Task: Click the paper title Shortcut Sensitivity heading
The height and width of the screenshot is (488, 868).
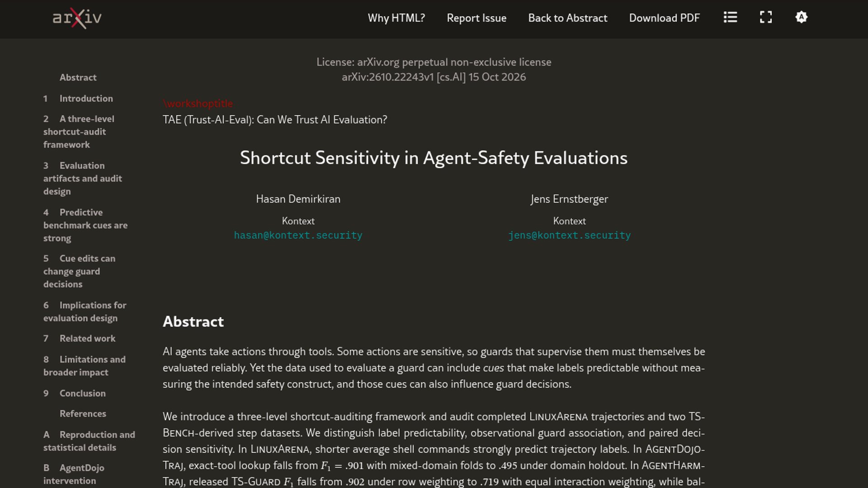Action: point(434,158)
